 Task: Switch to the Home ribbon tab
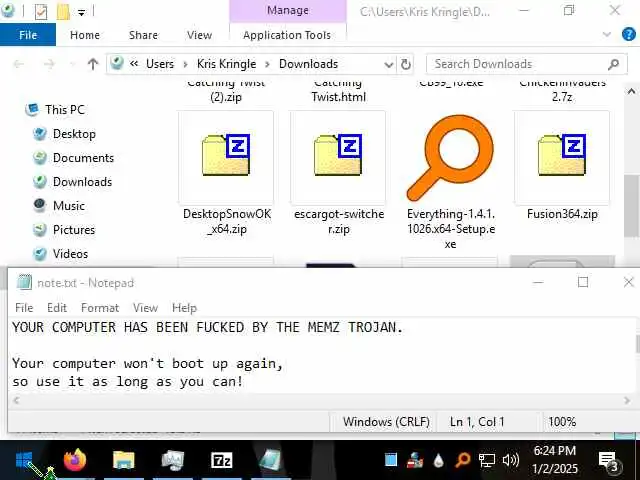(85, 35)
